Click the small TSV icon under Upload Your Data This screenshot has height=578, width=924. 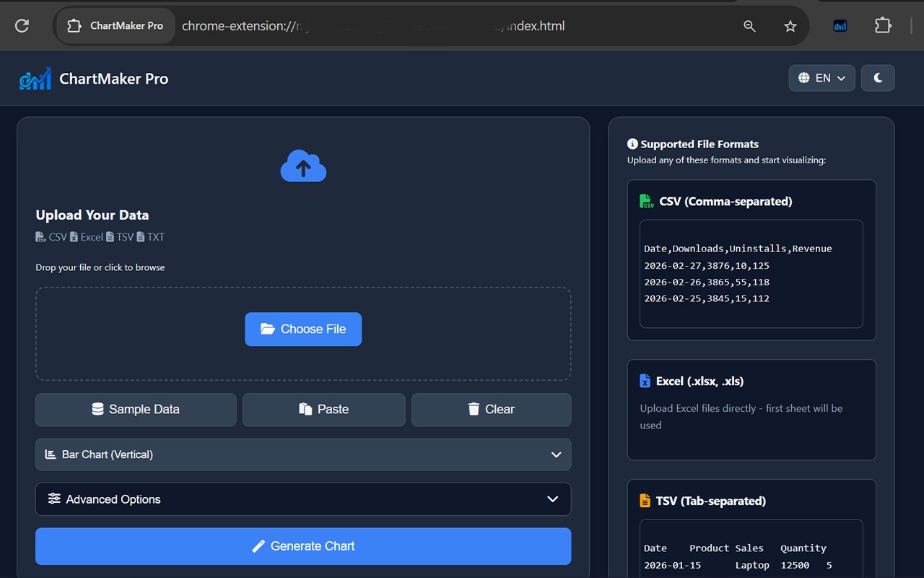point(110,237)
